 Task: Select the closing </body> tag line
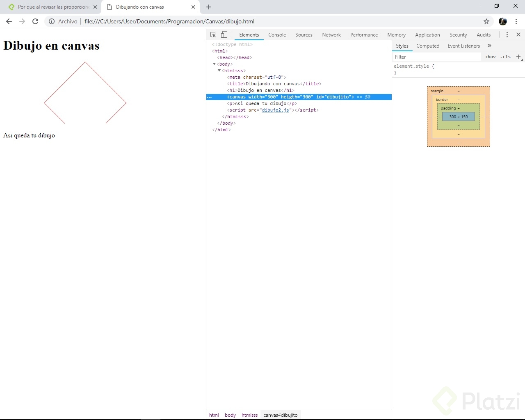[x=226, y=123]
